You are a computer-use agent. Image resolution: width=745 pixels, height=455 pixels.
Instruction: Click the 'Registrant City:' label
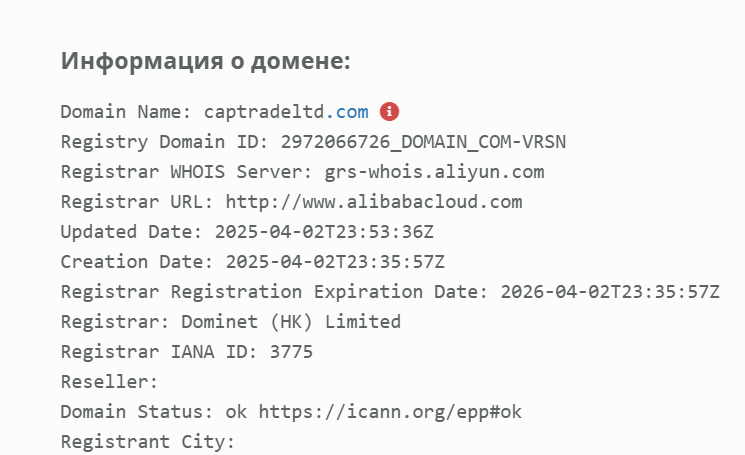tap(148, 442)
